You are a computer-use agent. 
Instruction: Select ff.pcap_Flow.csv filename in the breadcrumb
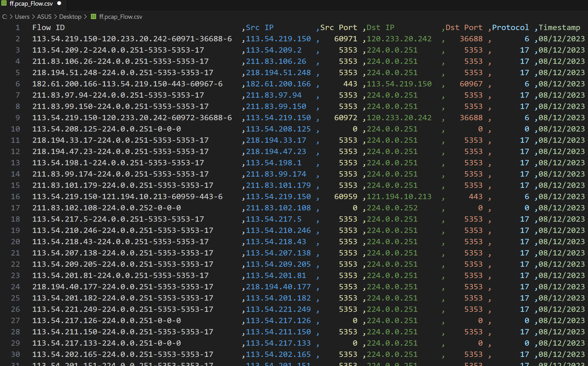click(x=120, y=17)
